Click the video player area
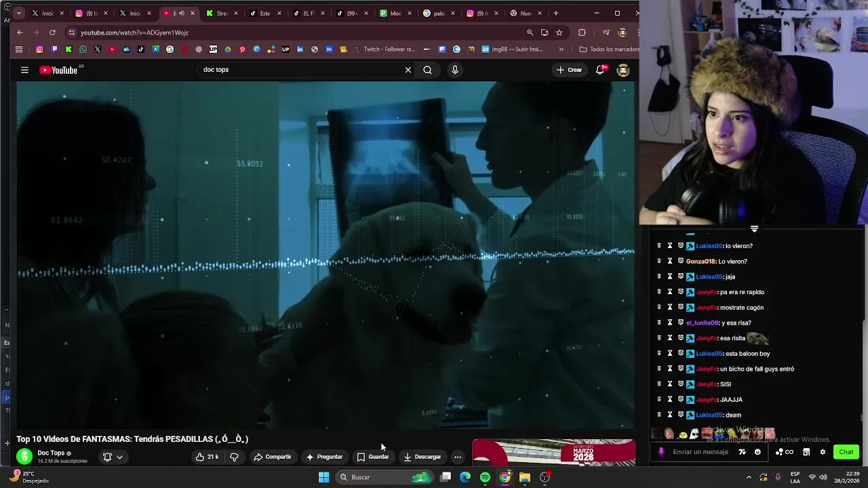This screenshot has height=488, width=868. pos(325,255)
